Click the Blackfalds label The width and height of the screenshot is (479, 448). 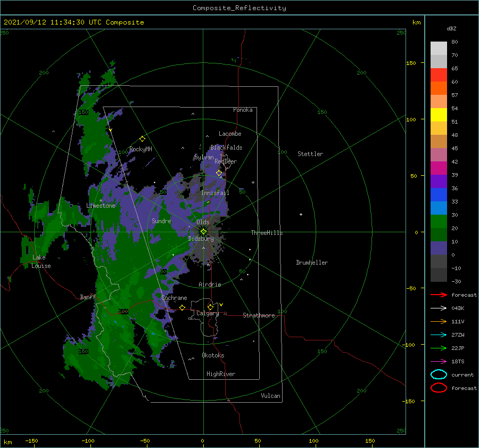(x=226, y=148)
